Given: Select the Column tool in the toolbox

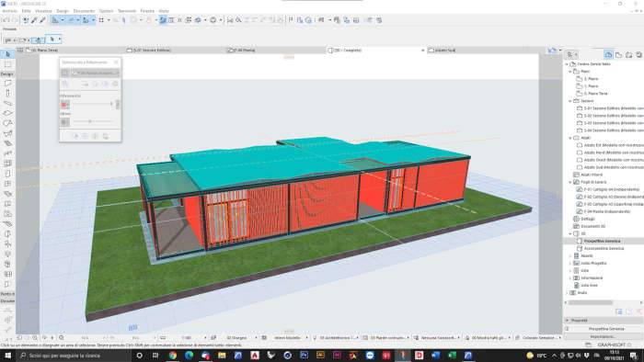Looking at the screenshot, I should point(7,94).
